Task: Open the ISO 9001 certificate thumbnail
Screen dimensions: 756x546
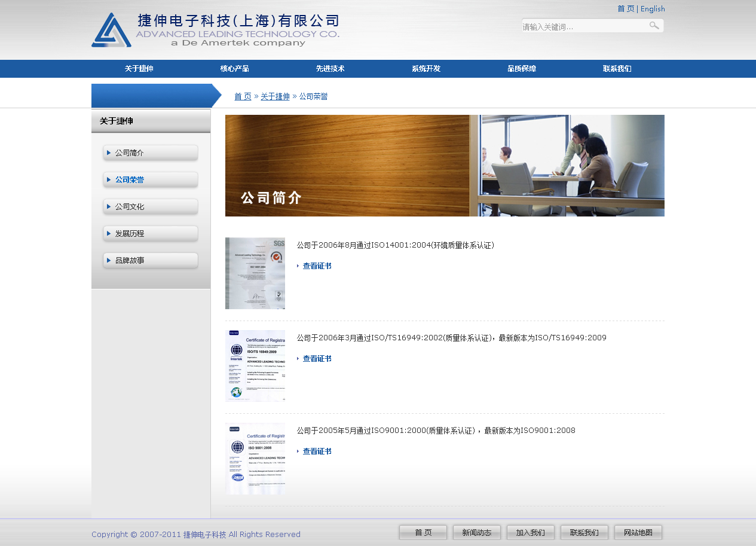Action: pos(255,459)
